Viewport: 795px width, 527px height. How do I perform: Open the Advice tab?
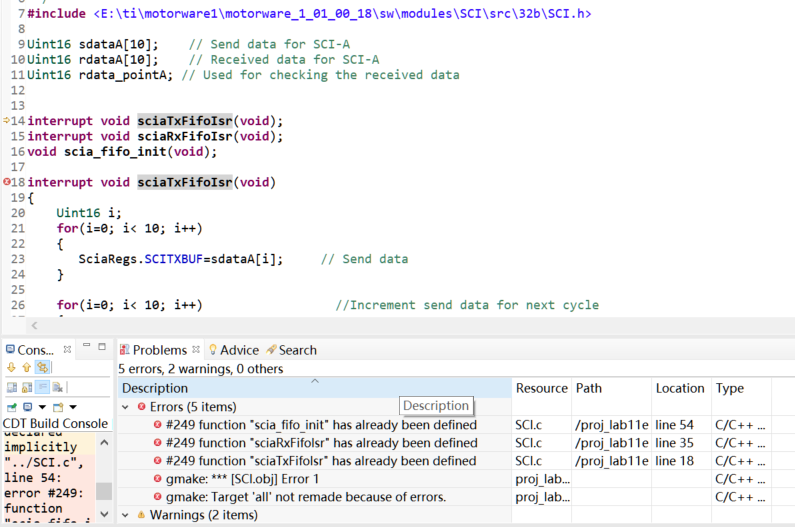click(234, 350)
